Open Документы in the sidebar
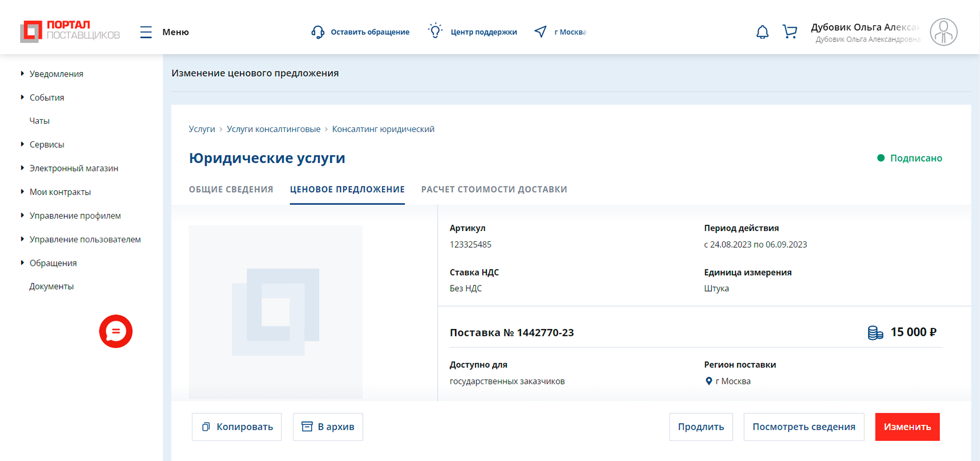 click(x=51, y=286)
